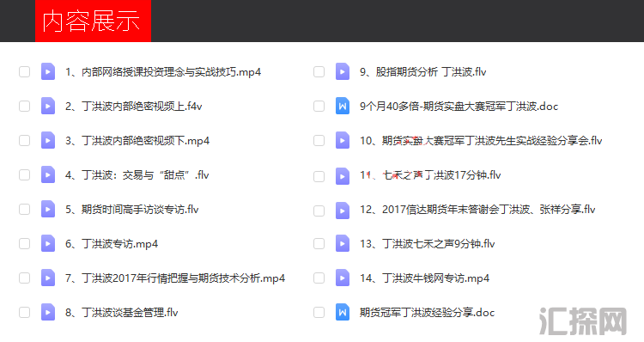Click video icon for 2017信达期货年末答谢会.flv
This screenshot has height=342, width=644.
[x=343, y=211]
